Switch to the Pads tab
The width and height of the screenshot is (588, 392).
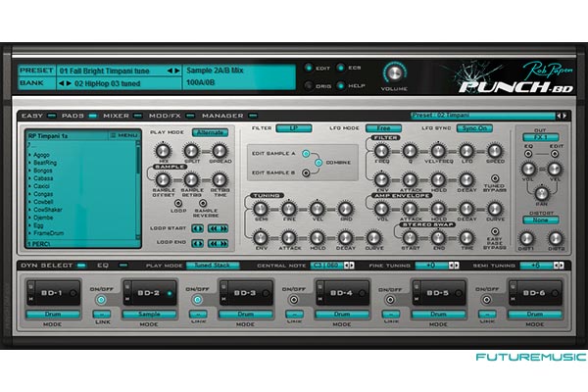(79, 116)
